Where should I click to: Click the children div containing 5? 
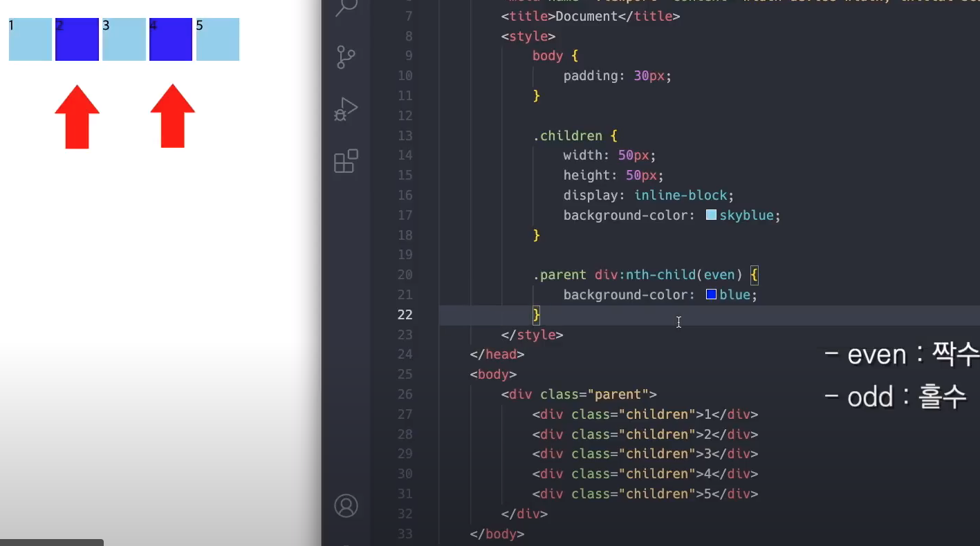pos(645,494)
